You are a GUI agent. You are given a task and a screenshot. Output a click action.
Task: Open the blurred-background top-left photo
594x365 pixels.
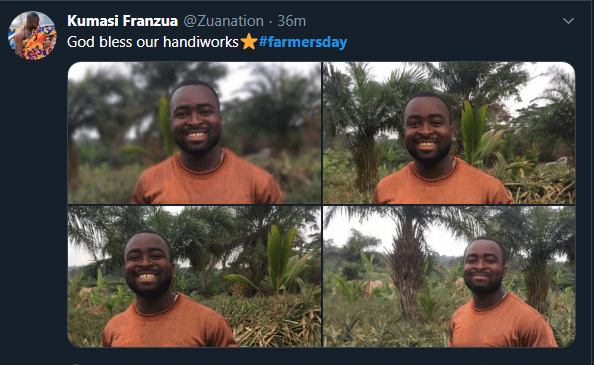[x=194, y=133]
